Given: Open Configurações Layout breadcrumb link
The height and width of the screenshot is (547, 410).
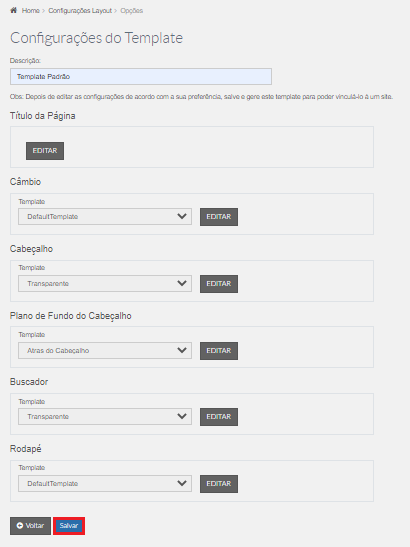Looking at the screenshot, I should [x=80, y=10].
